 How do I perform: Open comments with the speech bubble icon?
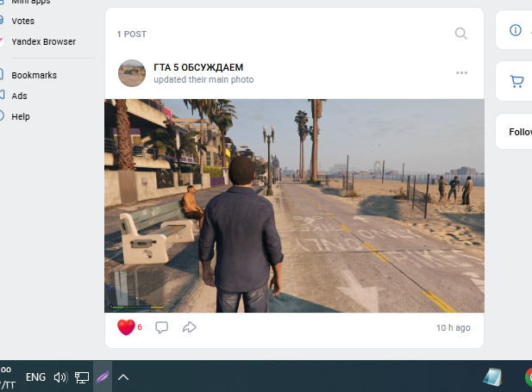click(161, 327)
